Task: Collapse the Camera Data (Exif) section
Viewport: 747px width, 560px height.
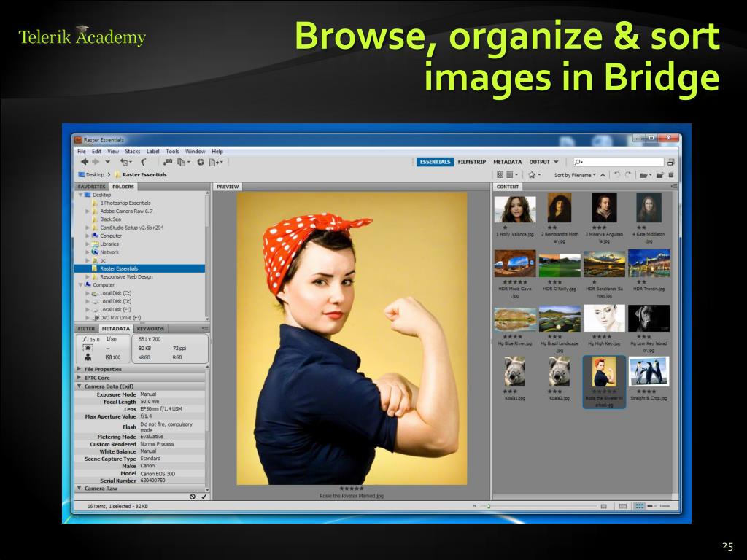Action: pos(79,386)
